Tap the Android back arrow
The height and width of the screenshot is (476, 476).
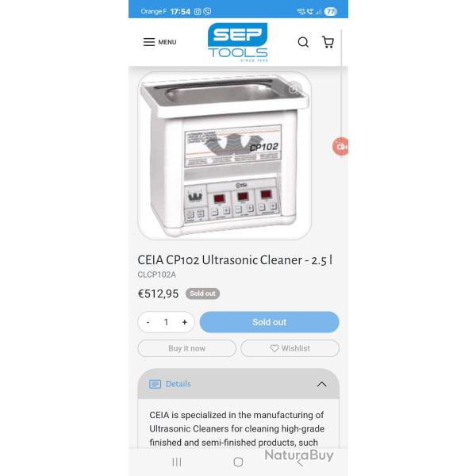click(300, 463)
